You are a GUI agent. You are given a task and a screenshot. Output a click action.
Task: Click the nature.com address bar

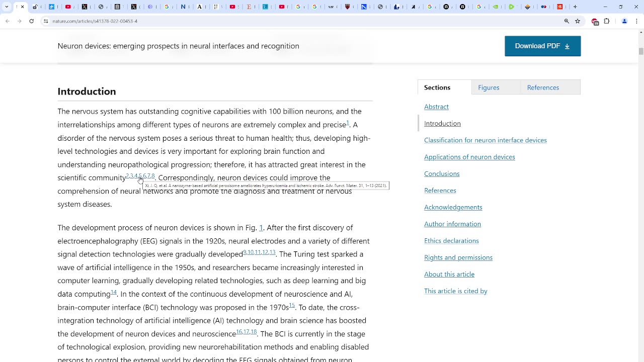tap(302, 21)
